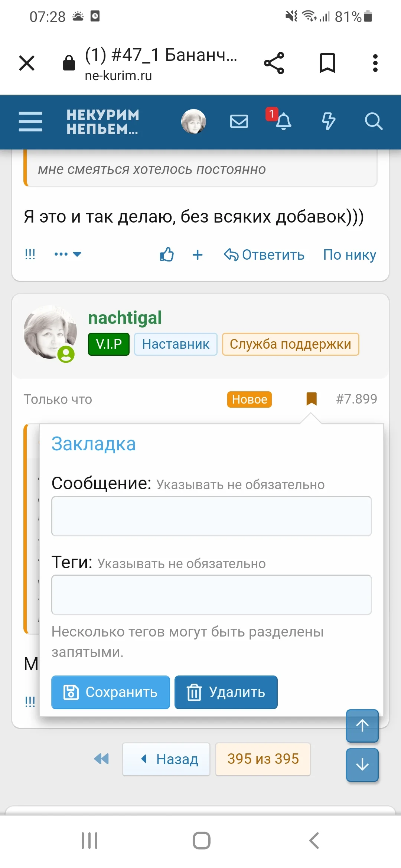Tap the site lock security icon
This screenshot has height=868, width=401.
(x=69, y=63)
